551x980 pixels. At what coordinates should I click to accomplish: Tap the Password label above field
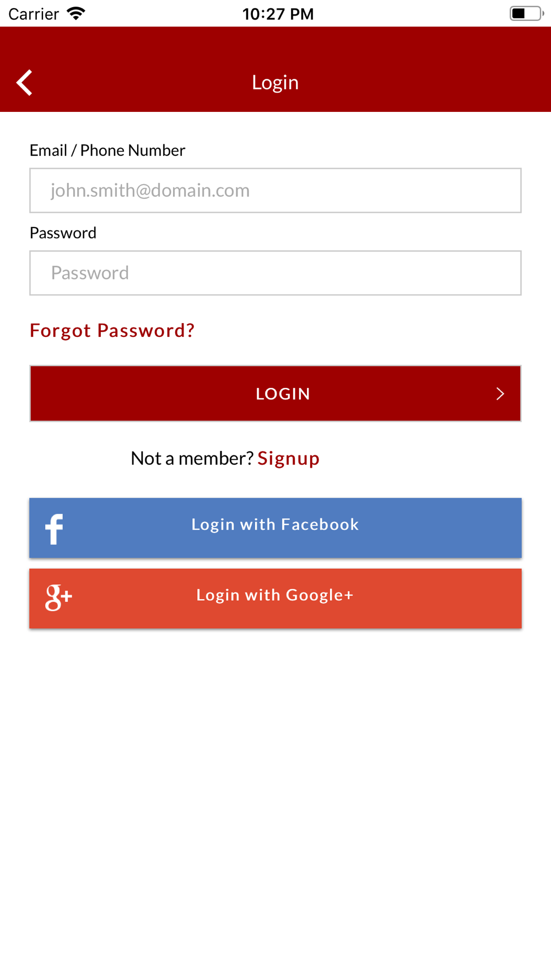[63, 233]
